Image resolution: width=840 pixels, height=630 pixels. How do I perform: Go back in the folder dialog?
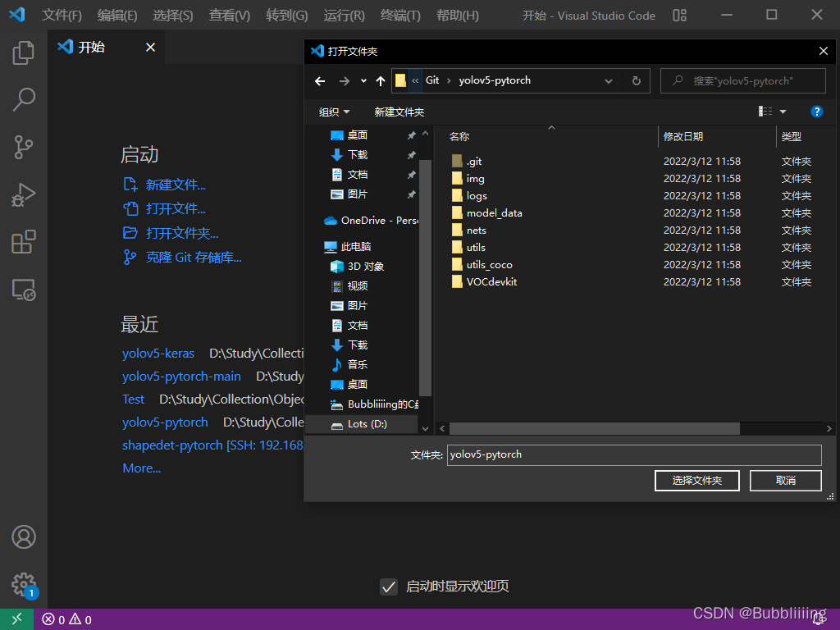pyautogui.click(x=320, y=81)
